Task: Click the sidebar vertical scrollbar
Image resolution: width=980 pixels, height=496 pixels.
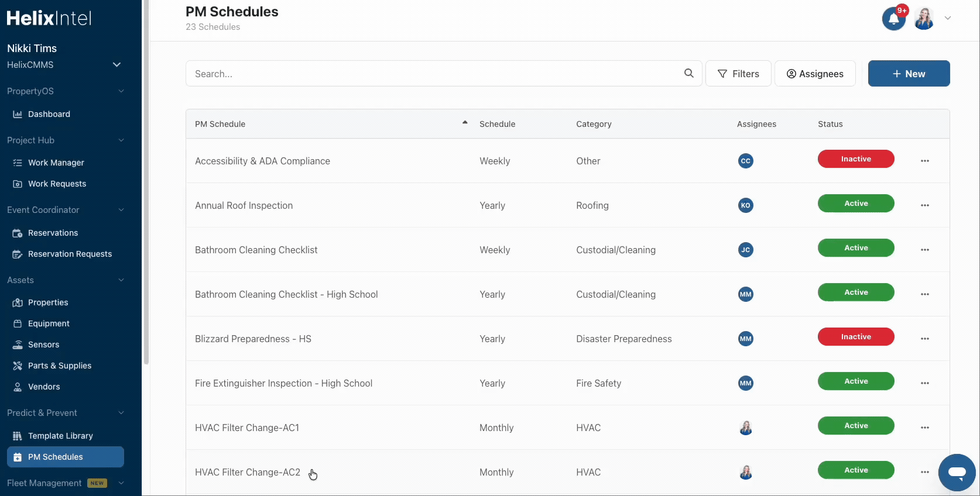Action: click(146, 181)
